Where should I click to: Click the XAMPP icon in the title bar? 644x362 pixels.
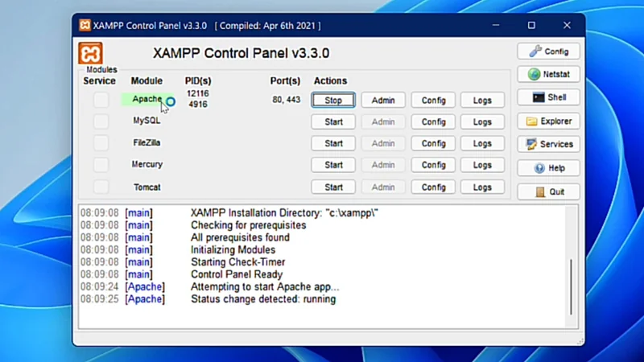click(x=85, y=26)
